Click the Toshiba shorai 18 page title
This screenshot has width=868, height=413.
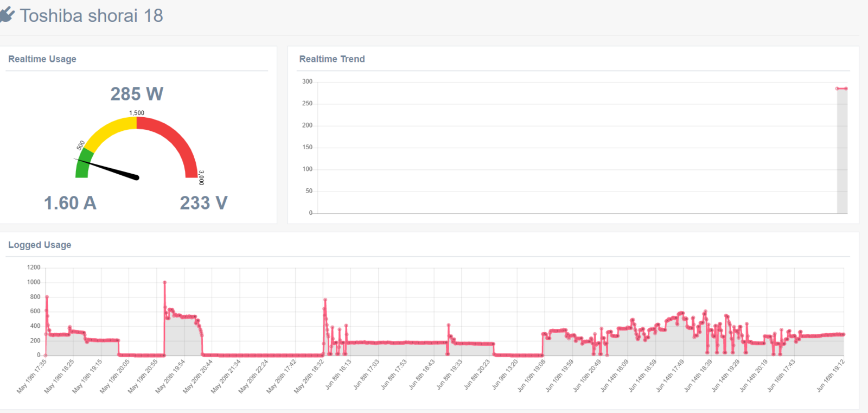[91, 16]
